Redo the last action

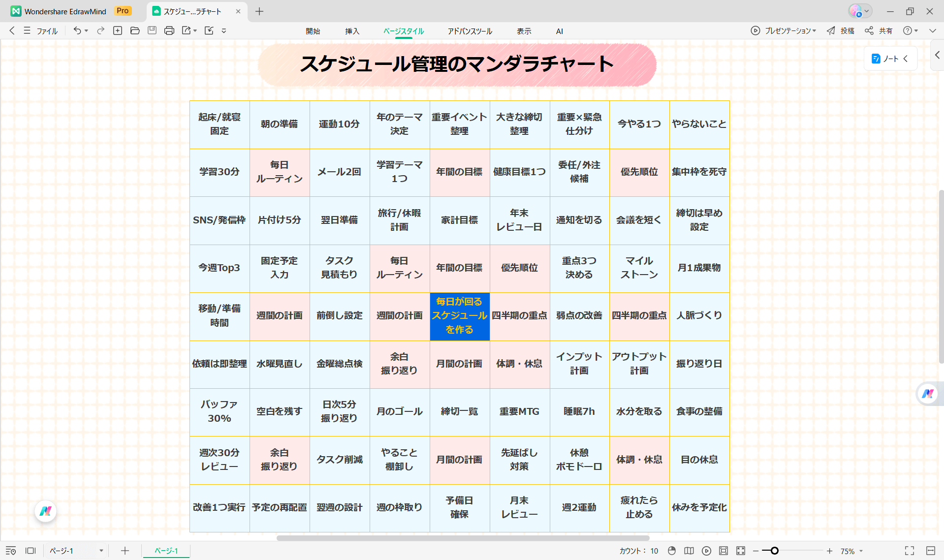(100, 31)
